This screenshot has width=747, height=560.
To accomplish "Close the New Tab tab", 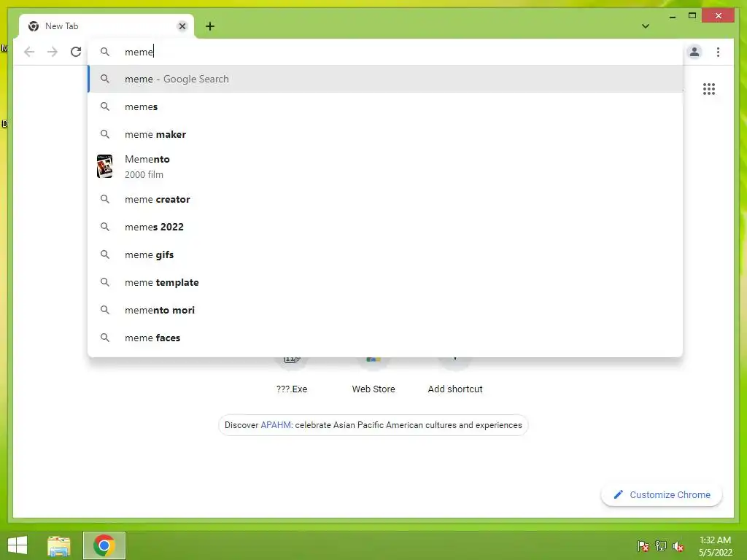I will point(182,26).
